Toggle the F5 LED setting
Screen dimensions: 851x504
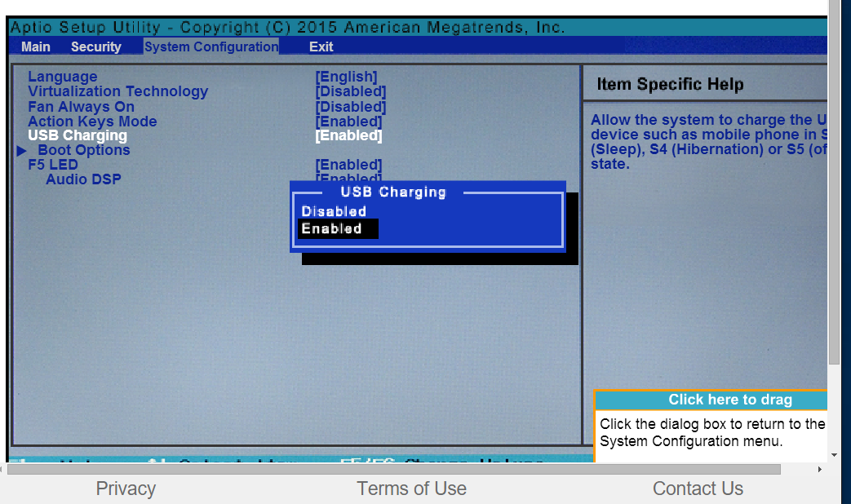pyautogui.click(x=348, y=165)
